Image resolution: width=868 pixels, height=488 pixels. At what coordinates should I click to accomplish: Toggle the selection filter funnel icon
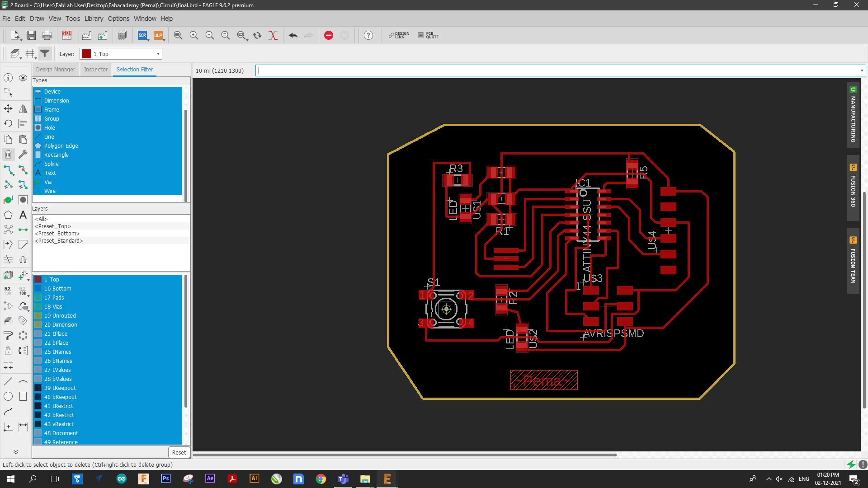pyautogui.click(x=45, y=54)
